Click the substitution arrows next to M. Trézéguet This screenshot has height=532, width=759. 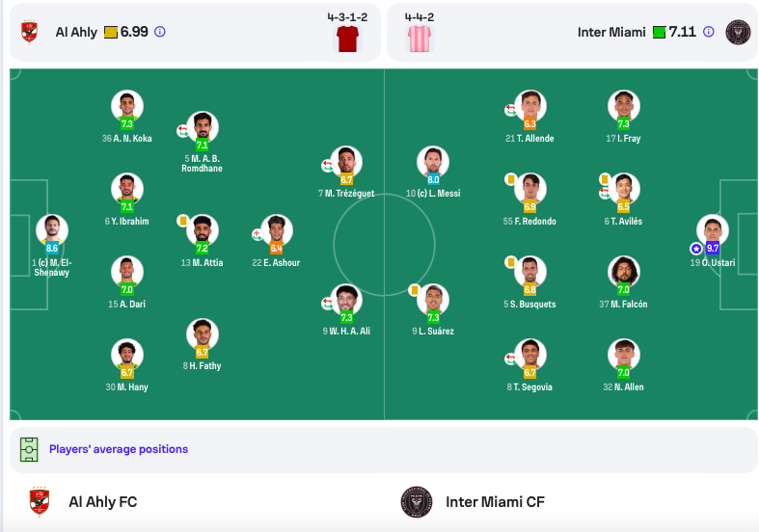point(327,166)
